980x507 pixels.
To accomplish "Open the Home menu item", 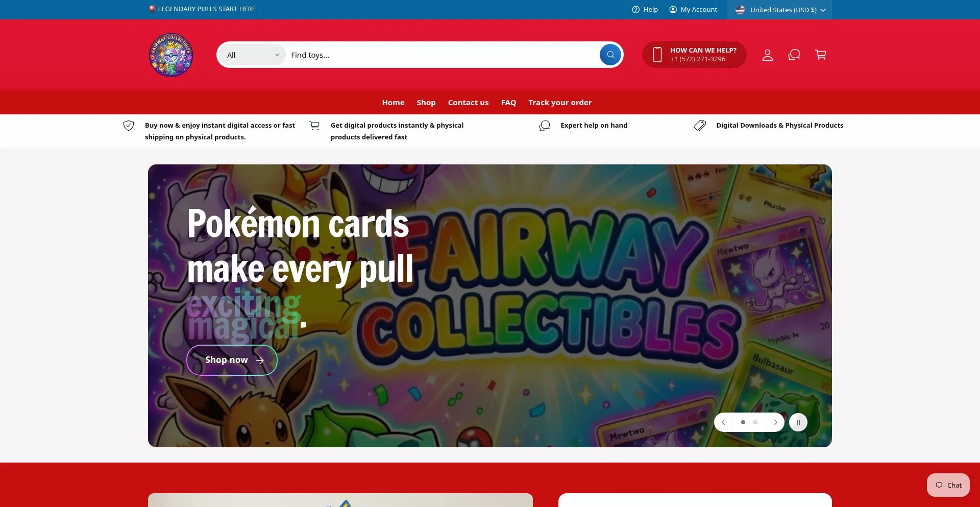I will tap(393, 103).
